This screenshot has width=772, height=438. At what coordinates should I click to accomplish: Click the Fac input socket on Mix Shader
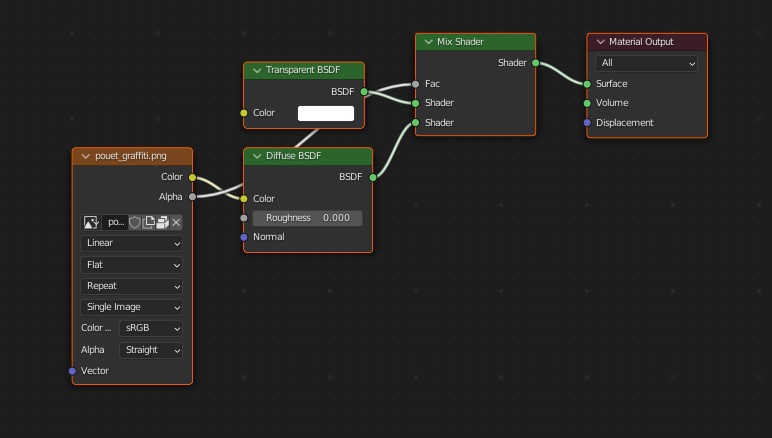coord(415,84)
